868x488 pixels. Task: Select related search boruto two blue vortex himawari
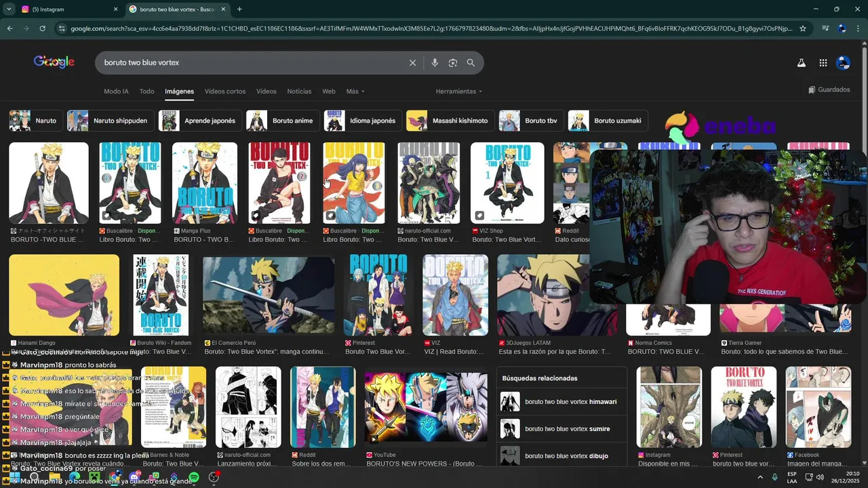coord(561,402)
